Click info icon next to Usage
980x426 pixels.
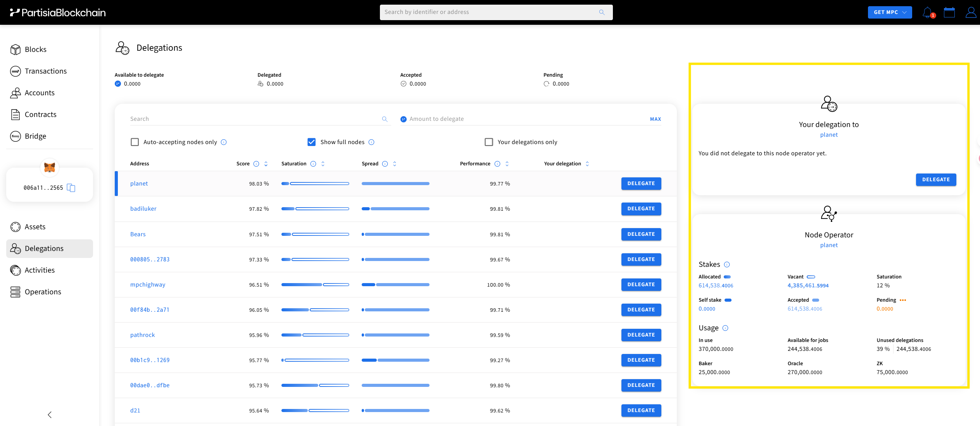tap(725, 328)
